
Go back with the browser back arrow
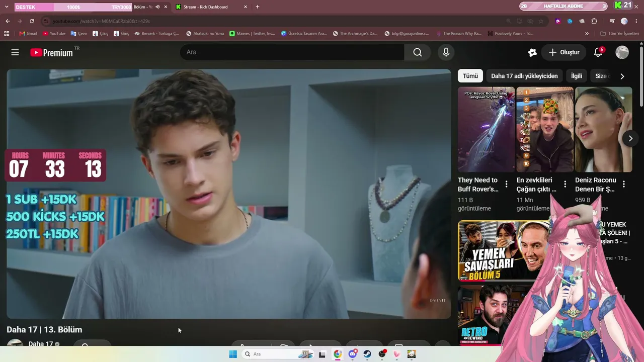[x=8, y=21]
